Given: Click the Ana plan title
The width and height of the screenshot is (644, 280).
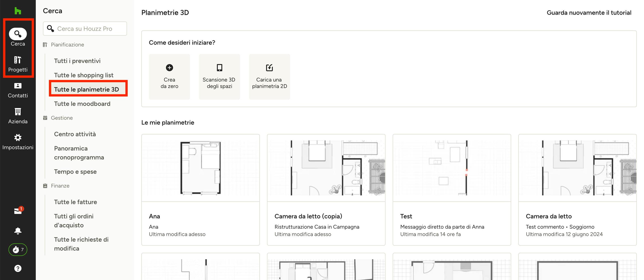Looking at the screenshot, I should (155, 216).
